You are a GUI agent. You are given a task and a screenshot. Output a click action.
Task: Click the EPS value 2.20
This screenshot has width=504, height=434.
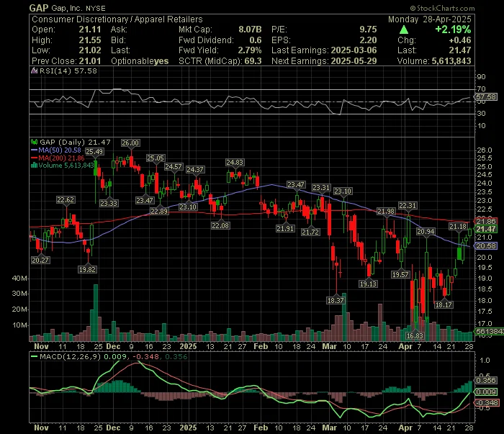click(368, 40)
